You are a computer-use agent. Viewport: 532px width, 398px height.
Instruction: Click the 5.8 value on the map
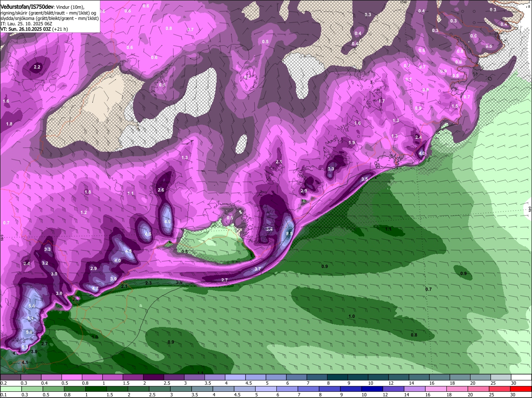tap(29, 332)
